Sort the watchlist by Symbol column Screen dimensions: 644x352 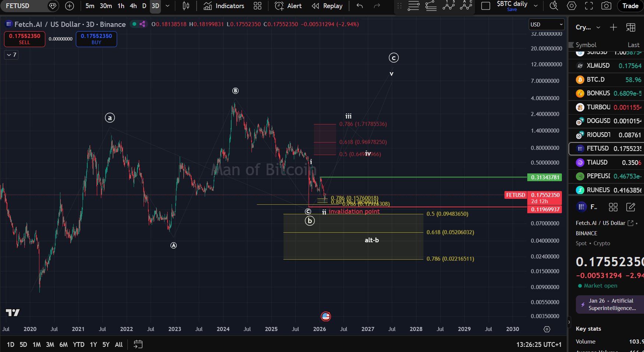tap(586, 45)
